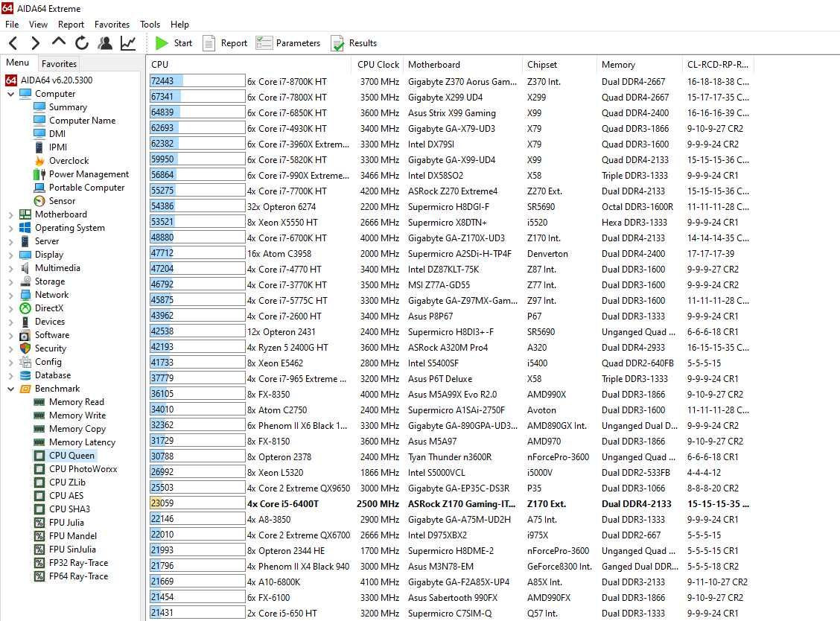Screen dimensions: 840x621
Task: Collapse the Computer tree node
Action: point(10,94)
